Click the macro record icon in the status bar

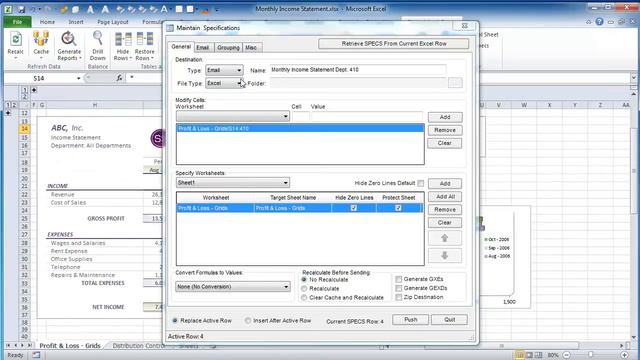[x=36, y=355]
